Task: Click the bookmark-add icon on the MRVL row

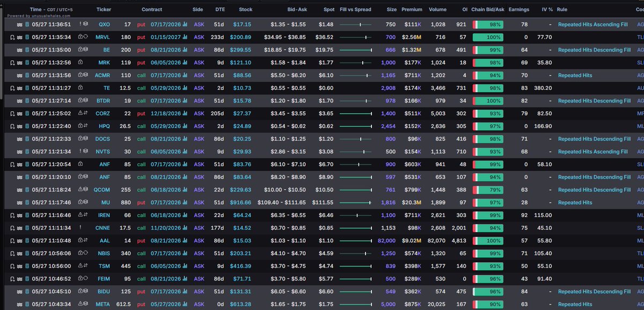Action: click(x=12, y=37)
